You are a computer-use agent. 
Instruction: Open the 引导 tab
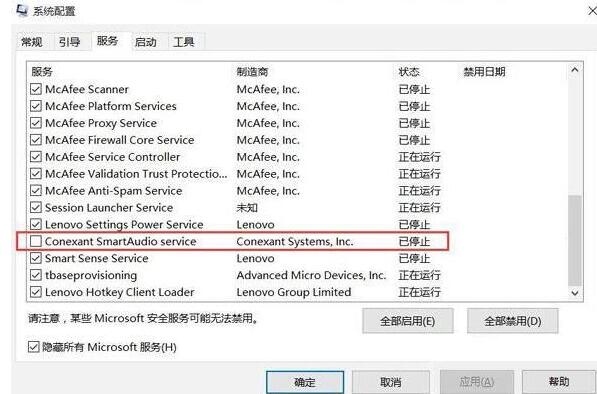[x=70, y=41]
